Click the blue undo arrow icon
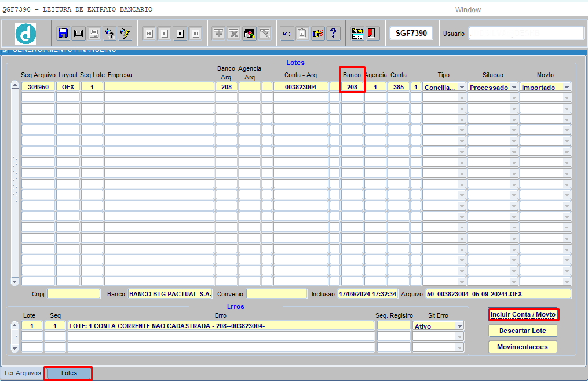 [x=287, y=34]
